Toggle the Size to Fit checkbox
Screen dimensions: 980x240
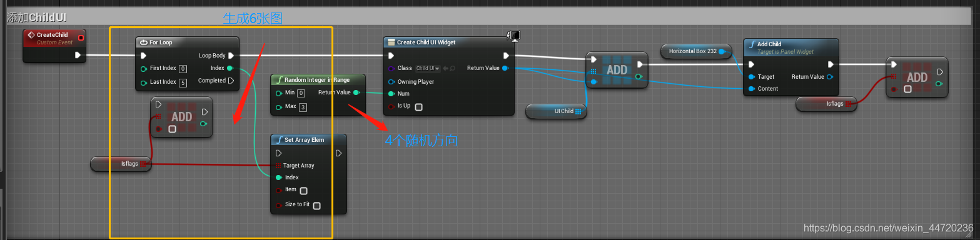coord(316,206)
